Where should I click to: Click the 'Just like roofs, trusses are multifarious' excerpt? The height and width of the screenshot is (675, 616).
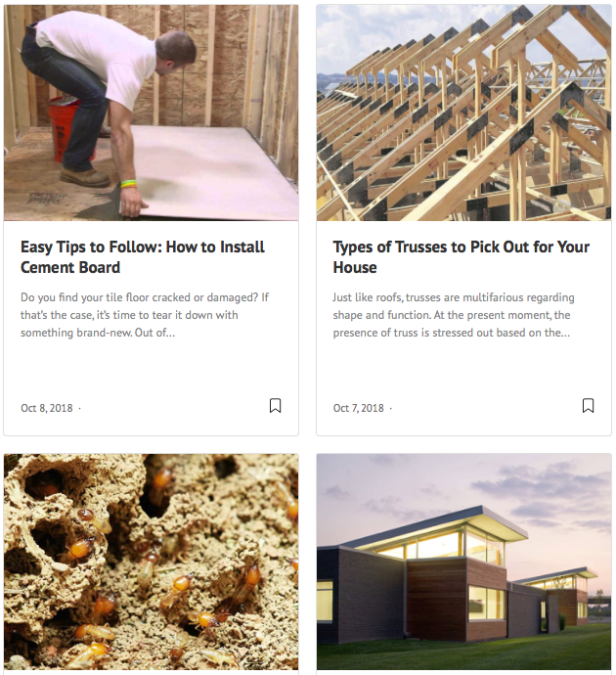[x=454, y=315]
